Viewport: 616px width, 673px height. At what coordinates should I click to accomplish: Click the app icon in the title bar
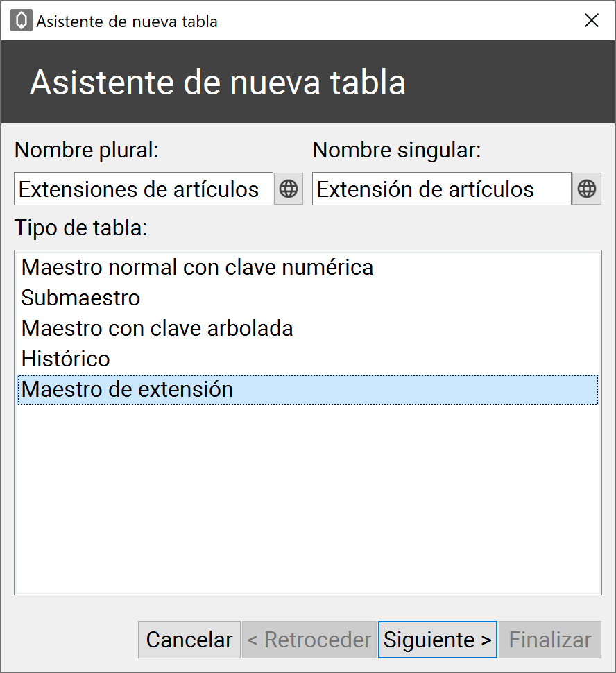[22, 21]
